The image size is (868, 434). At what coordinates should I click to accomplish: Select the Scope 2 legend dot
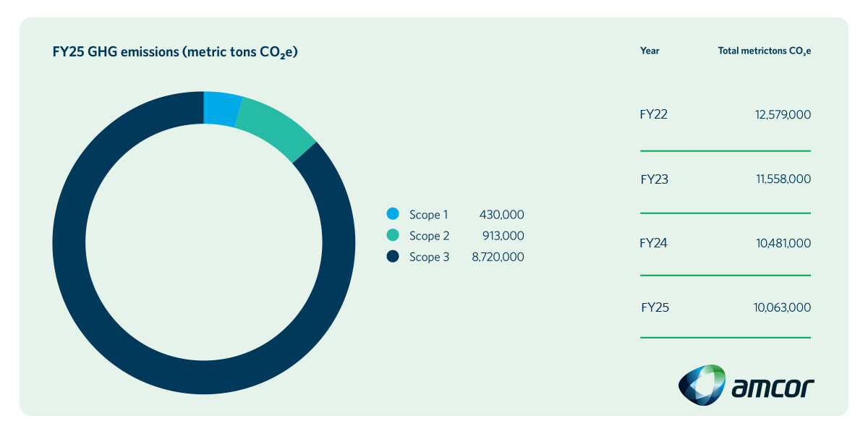pos(393,235)
